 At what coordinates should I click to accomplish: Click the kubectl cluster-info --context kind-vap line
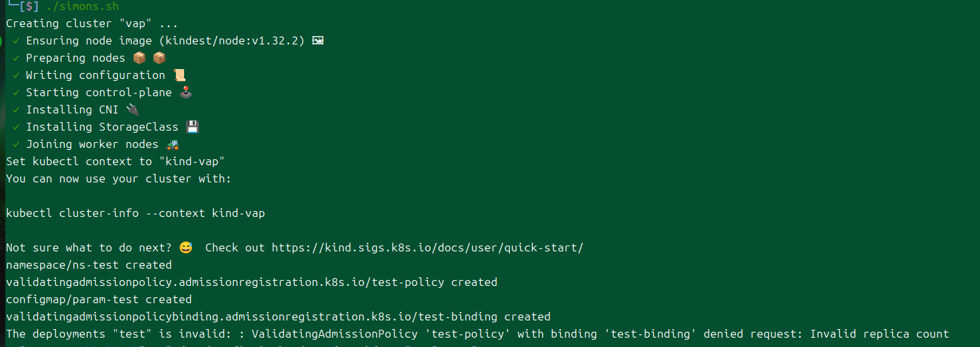point(136,213)
